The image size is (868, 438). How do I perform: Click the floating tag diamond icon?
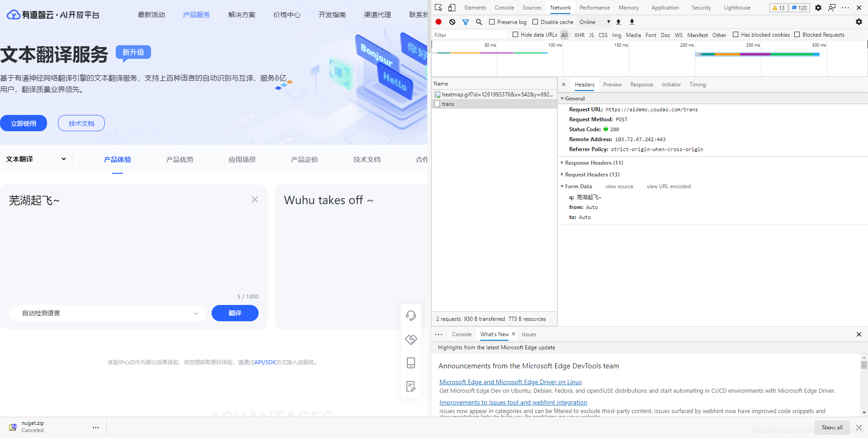[411, 339]
